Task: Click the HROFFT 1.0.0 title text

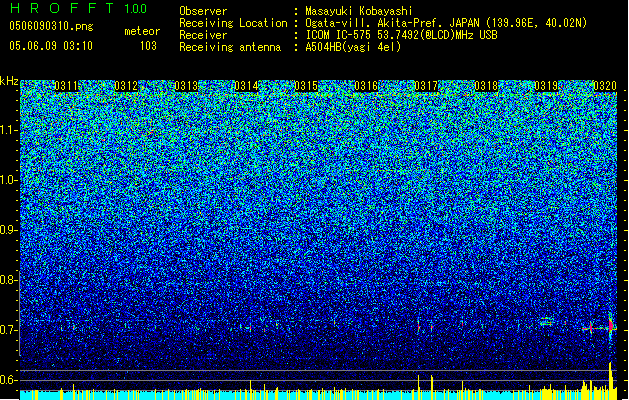Action: pyautogui.click(x=78, y=8)
